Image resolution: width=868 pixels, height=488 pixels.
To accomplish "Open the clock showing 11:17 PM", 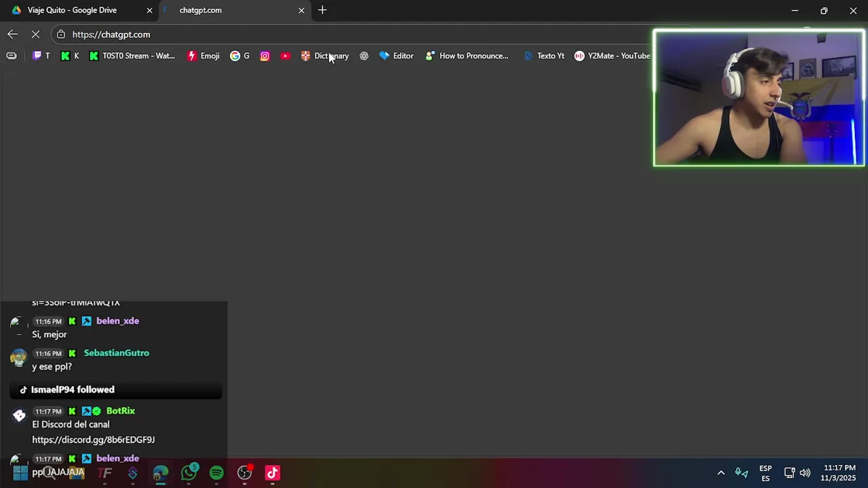I will tap(840, 473).
